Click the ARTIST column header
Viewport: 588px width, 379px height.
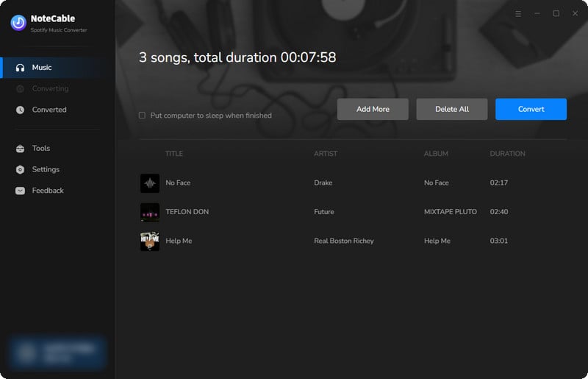[326, 154]
